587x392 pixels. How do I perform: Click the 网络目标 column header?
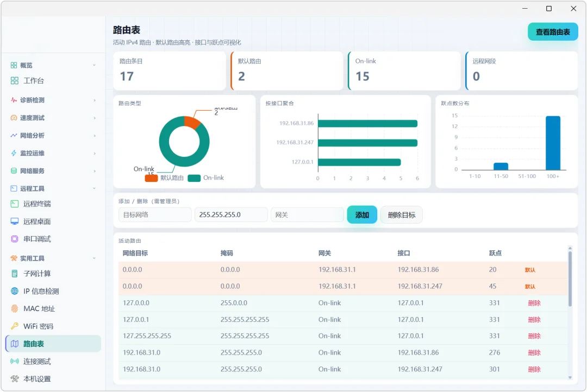[x=135, y=254]
